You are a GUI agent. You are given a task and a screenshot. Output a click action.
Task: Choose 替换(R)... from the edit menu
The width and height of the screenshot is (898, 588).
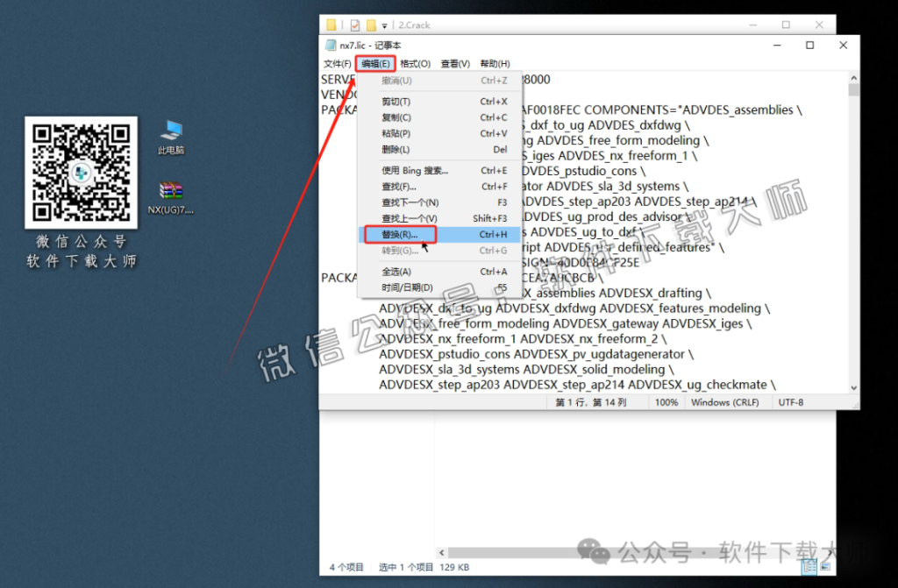[x=400, y=235]
